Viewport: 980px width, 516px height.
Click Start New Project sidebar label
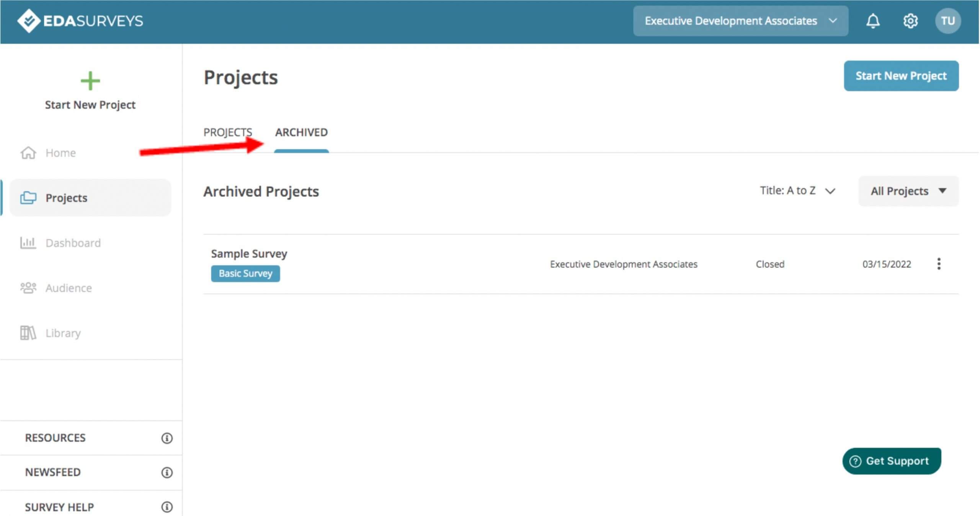[x=90, y=105]
